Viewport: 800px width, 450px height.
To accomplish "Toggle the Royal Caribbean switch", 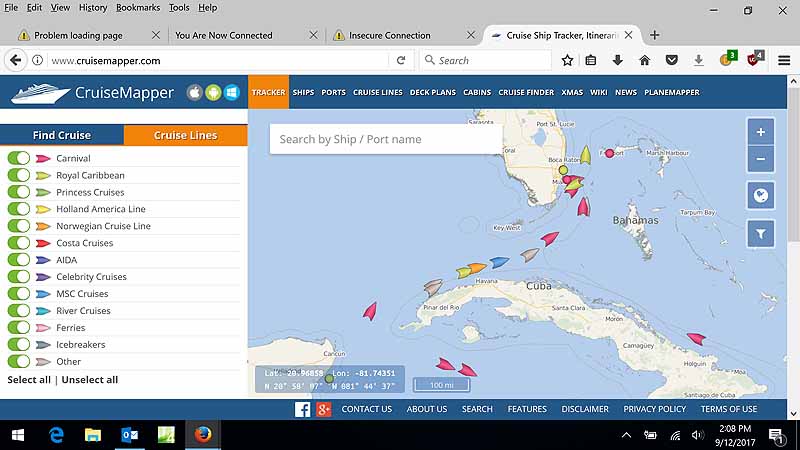I will click(x=19, y=175).
